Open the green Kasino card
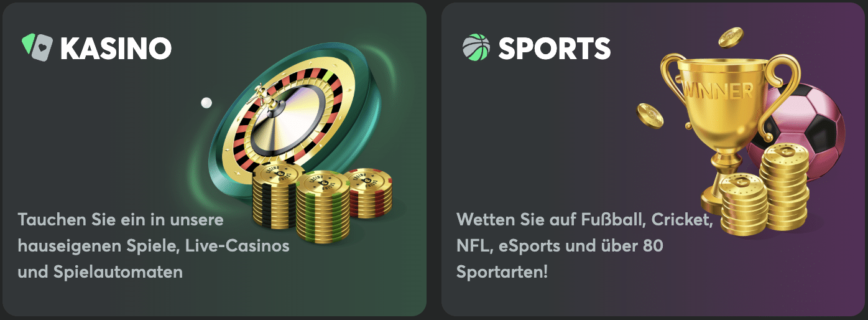 click(x=214, y=159)
